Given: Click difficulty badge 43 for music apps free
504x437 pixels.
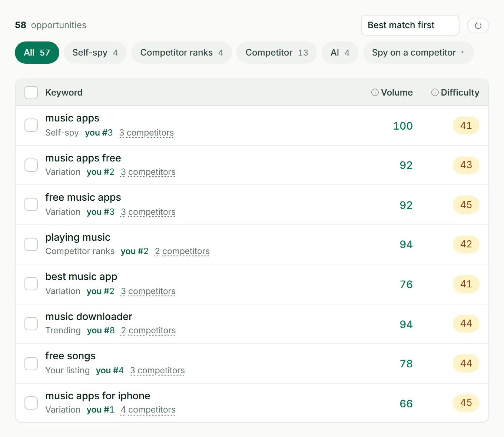Looking at the screenshot, I should (x=466, y=165).
